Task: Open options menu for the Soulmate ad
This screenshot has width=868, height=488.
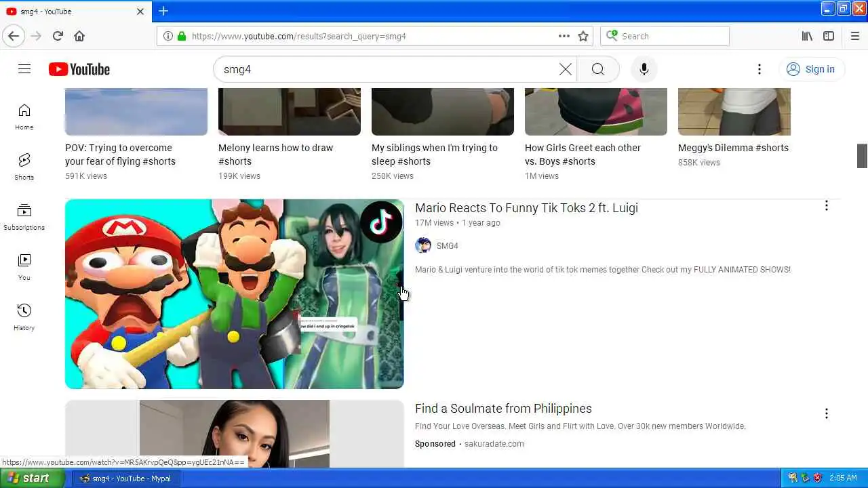Action: point(826,413)
